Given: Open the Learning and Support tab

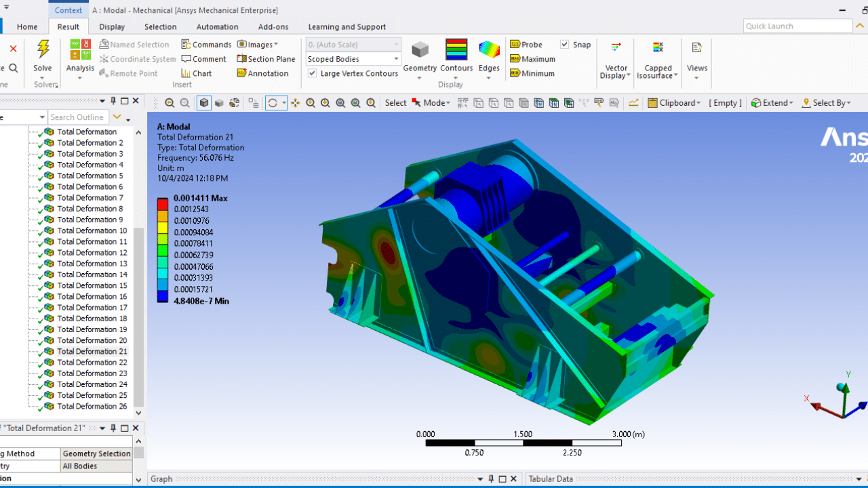Looking at the screenshot, I should coord(347,27).
